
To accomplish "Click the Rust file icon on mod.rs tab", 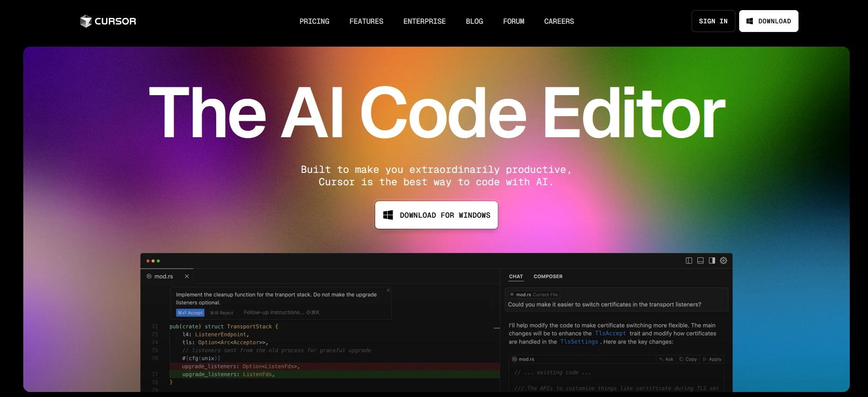I will pyautogui.click(x=149, y=276).
